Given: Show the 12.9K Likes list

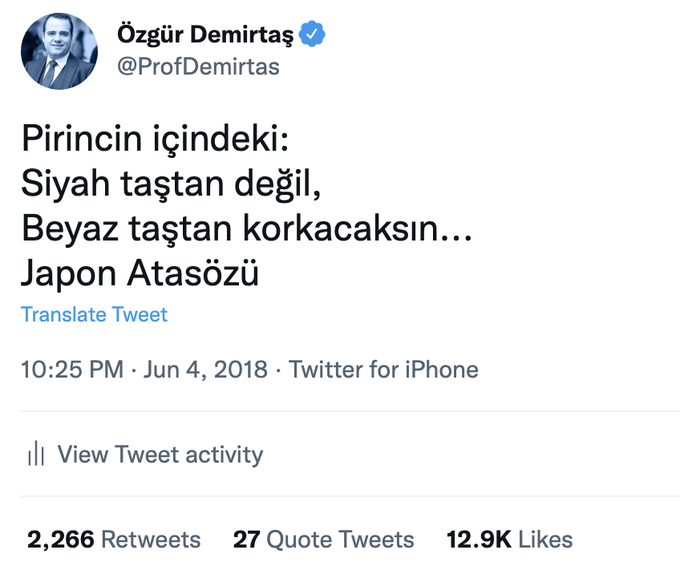Looking at the screenshot, I should tap(509, 540).
